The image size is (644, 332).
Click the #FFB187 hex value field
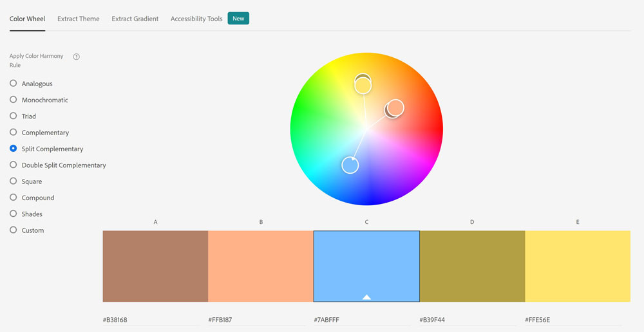coord(256,320)
